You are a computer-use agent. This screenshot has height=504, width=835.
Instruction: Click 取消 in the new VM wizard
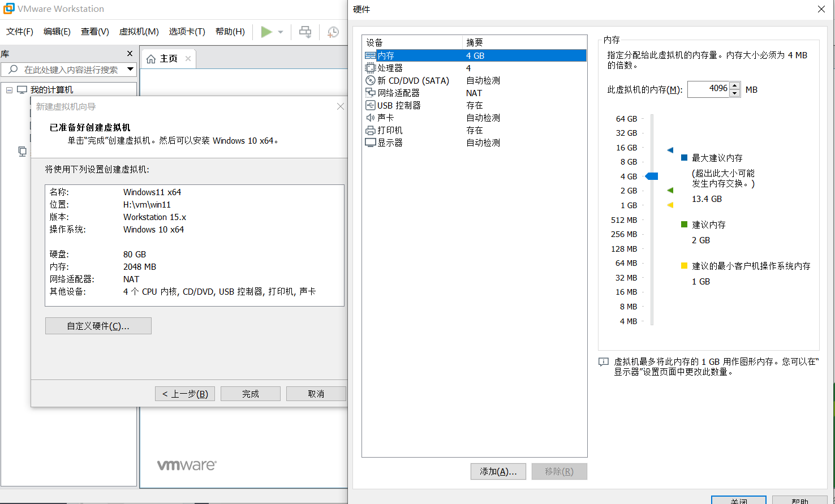click(x=316, y=394)
